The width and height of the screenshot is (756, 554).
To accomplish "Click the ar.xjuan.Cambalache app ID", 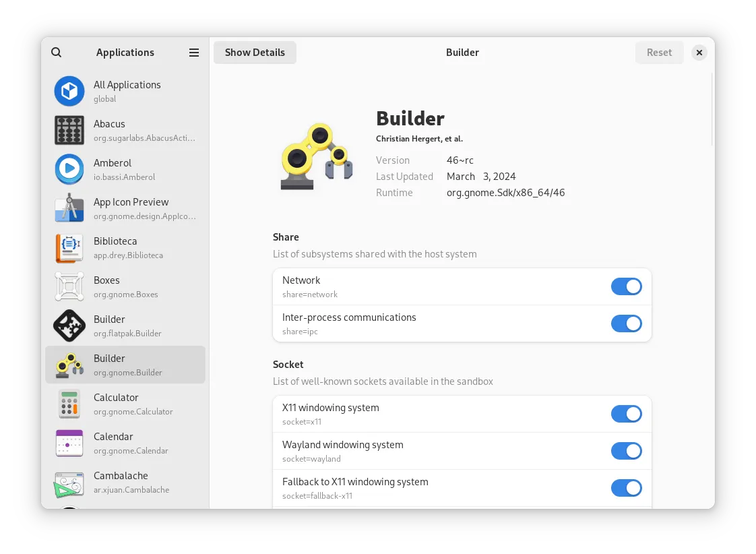I will (131, 489).
